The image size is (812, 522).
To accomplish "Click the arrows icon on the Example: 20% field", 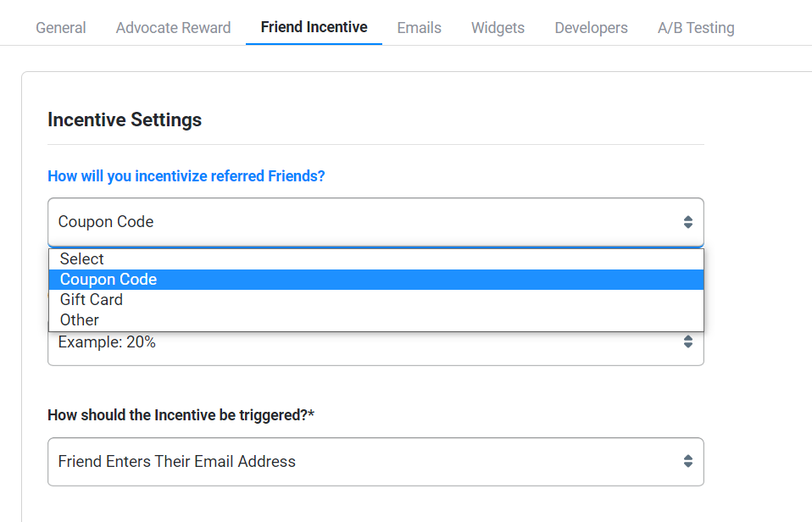I will (687, 342).
